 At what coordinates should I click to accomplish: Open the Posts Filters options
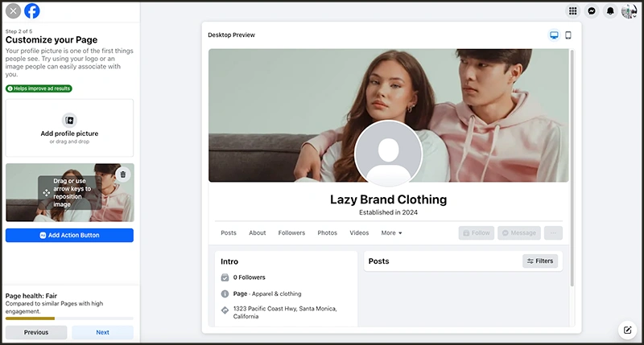[540, 261]
